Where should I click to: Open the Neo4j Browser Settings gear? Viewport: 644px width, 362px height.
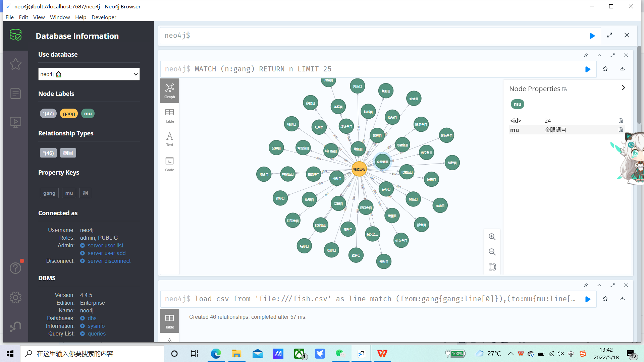(x=15, y=297)
